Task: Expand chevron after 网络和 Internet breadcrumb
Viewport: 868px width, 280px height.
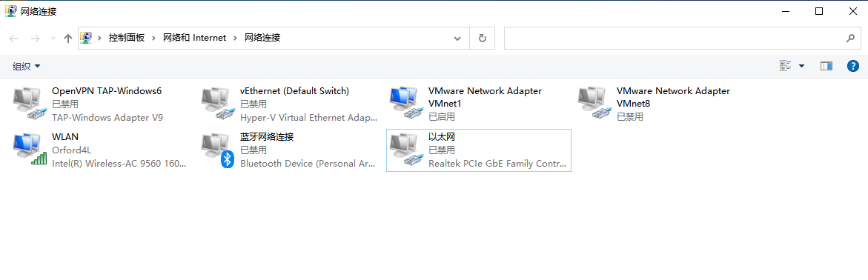Action: 235,39
